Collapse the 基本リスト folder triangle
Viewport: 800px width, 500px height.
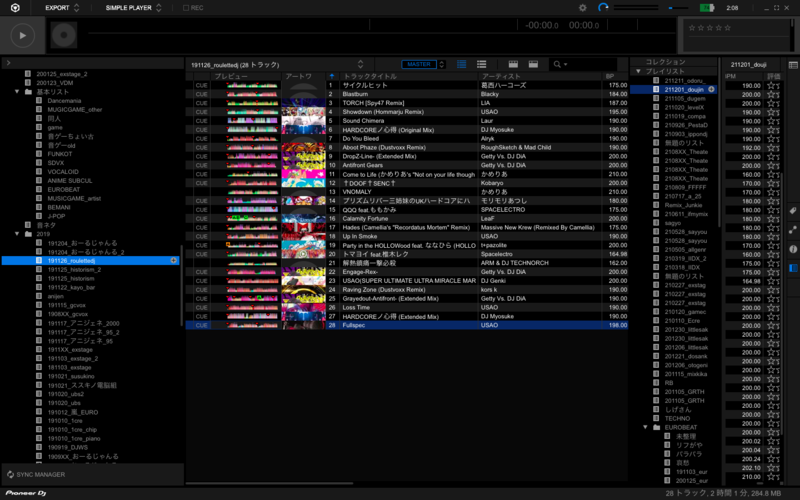pyautogui.click(x=17, y=92)
